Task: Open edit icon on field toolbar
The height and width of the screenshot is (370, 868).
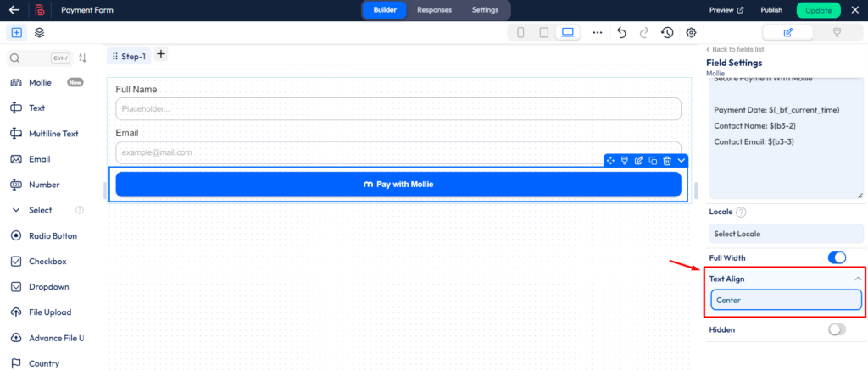Action: (x=639, y=160)
